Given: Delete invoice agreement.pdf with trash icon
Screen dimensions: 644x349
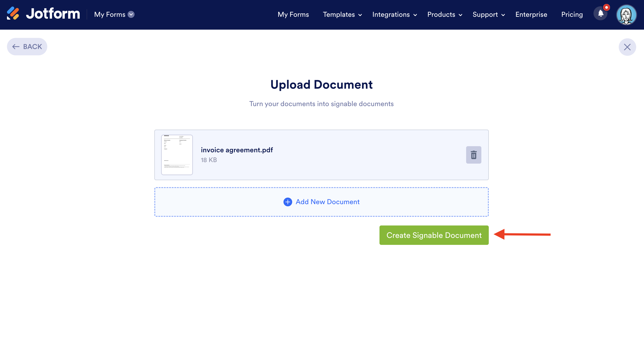Looking at the screenshot, I should 474,155.
